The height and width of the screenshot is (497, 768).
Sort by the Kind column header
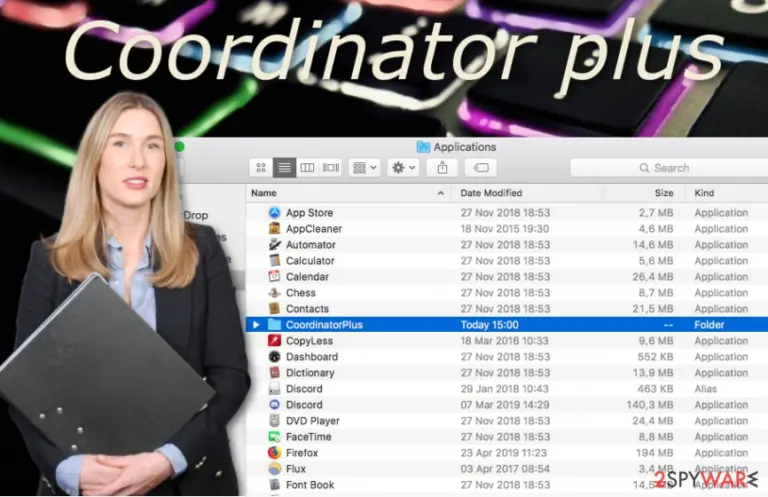pos(704,193)
